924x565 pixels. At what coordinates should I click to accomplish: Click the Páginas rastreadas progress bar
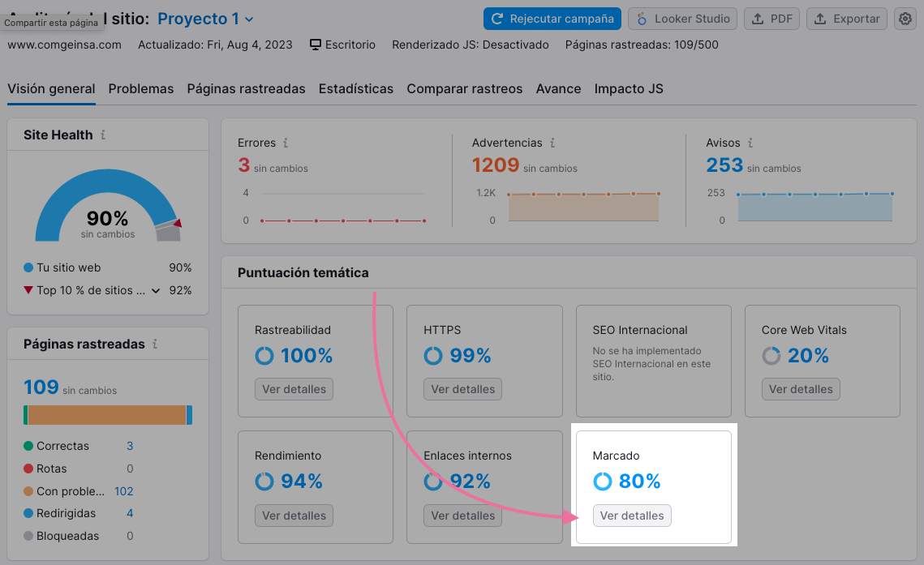click(x=106, y=414)
